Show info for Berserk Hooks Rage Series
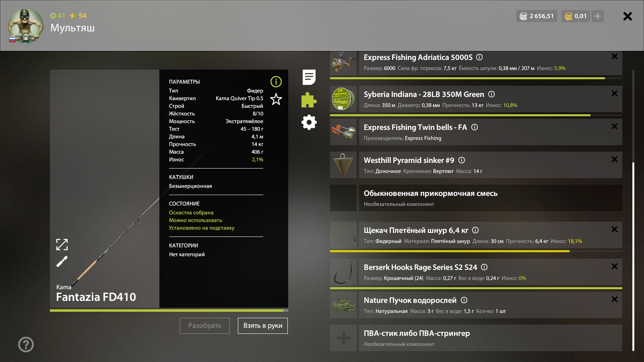The width and height of the screenshot is (644, 362). (484, 267)
